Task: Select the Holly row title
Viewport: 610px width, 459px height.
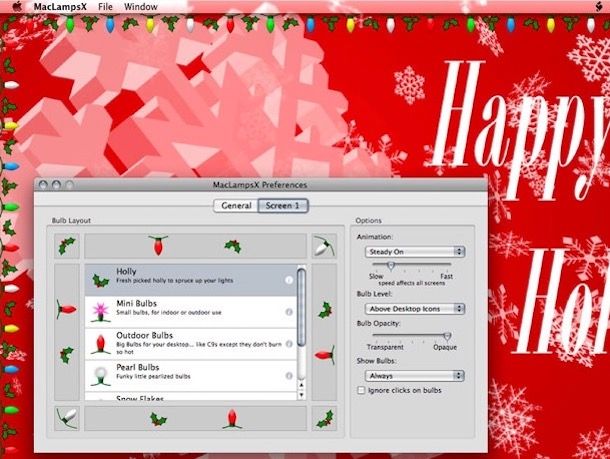Action: click(126, 271)
